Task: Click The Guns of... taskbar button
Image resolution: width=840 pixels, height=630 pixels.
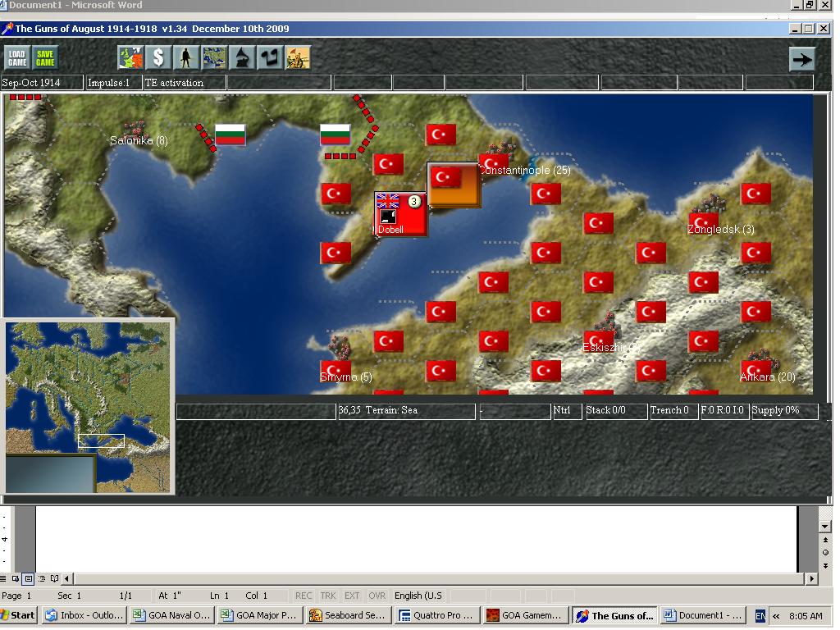Action: pyautogui.click(x=614, y=615)
